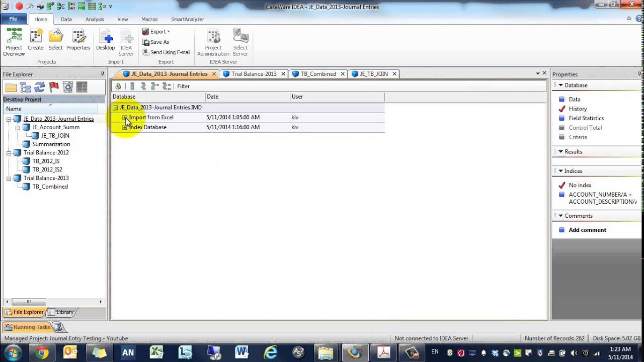This screenshot has height=362, width=644.
Task: Click the red flag icon in File Explorer
Action: coord(53,87)
